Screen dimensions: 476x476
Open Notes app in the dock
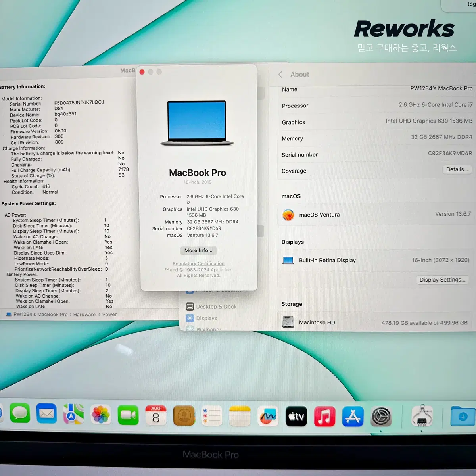pos(240,416)
